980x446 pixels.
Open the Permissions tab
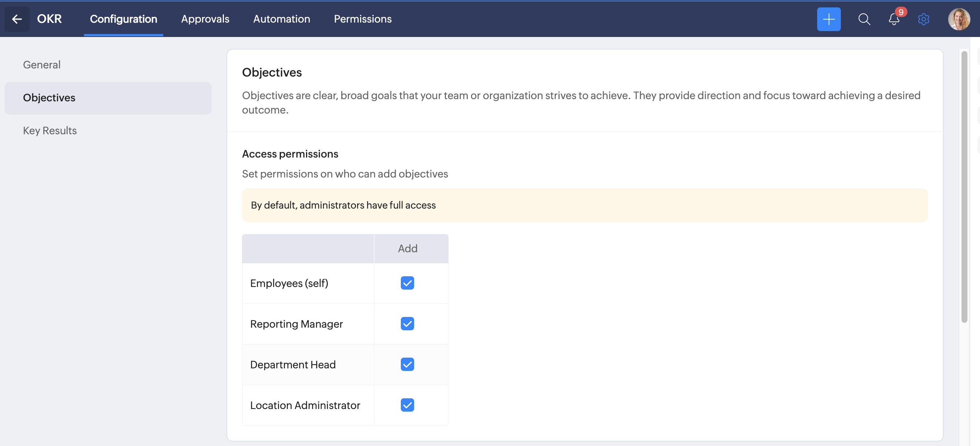pyautogui.click(x=363, y=19)
